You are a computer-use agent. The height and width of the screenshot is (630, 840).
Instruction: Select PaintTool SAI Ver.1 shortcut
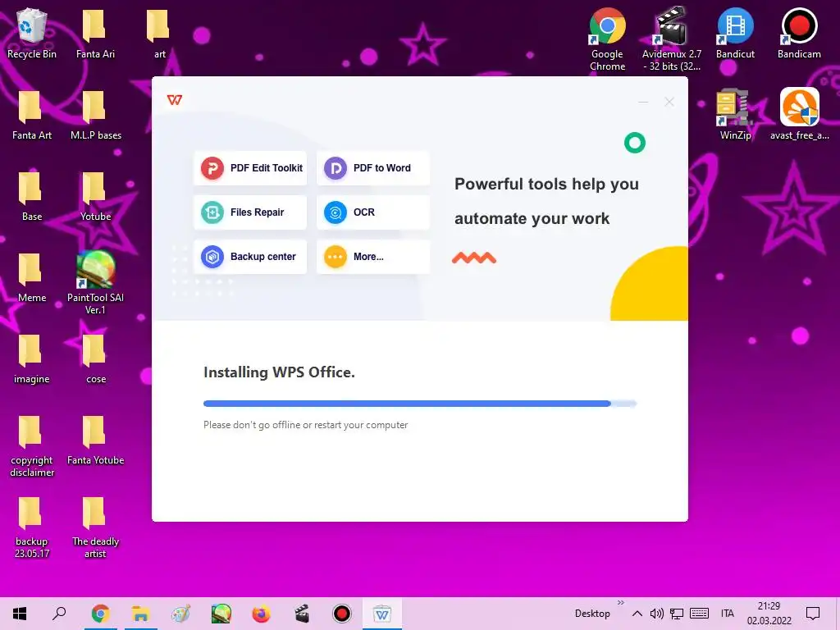(x=95, y=283)
